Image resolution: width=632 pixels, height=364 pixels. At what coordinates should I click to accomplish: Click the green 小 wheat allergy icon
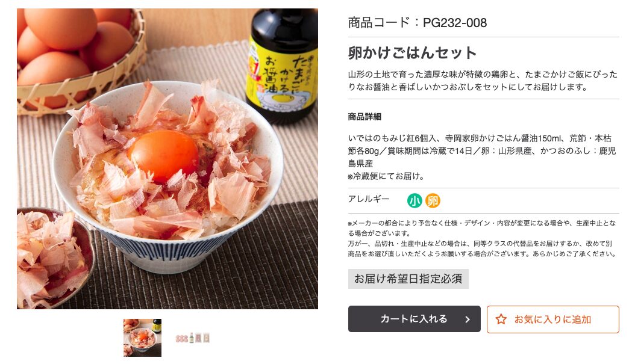(x=415, y=200)
